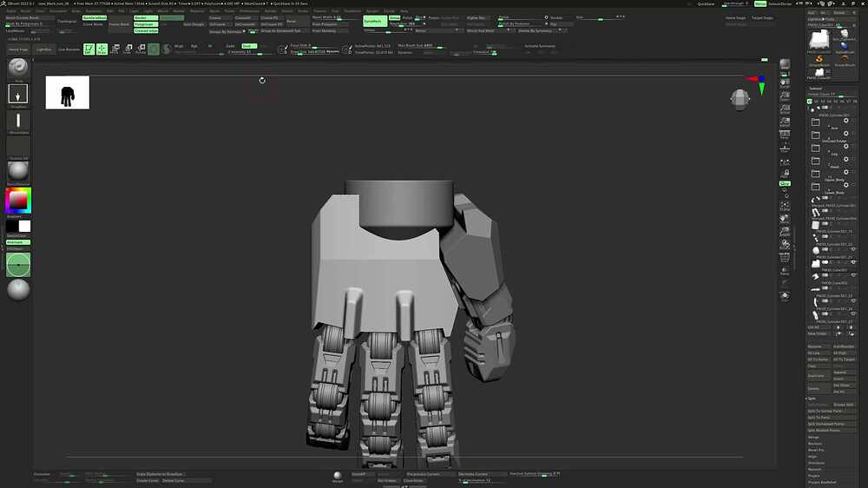The image size is (868, 488).
Task: Expand the Remesh section
Action: 815,469
